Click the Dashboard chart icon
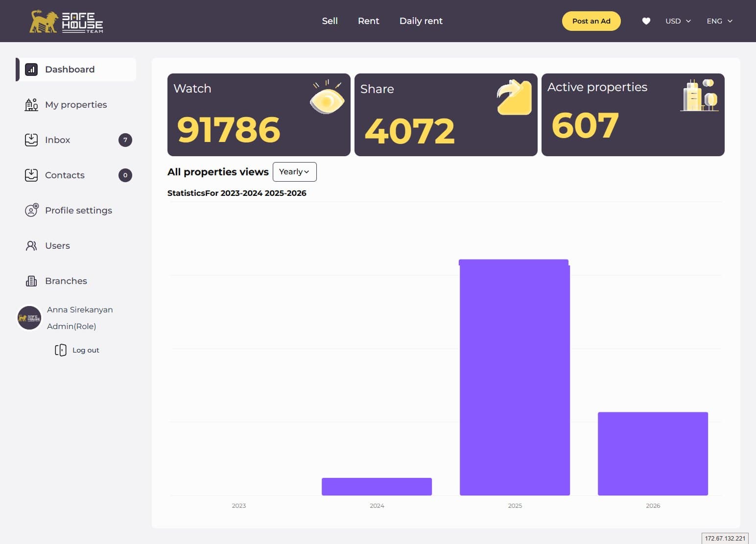 coord(31,70)
